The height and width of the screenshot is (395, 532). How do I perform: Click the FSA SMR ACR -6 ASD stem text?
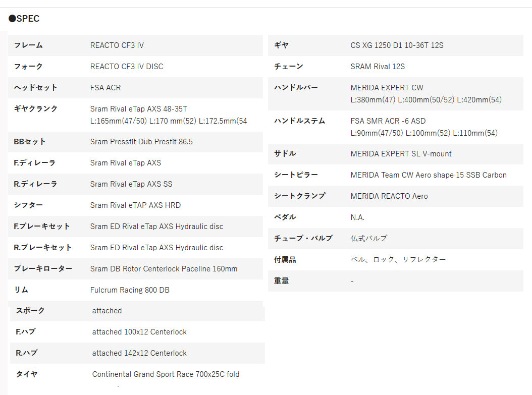[x=388, y=121]
